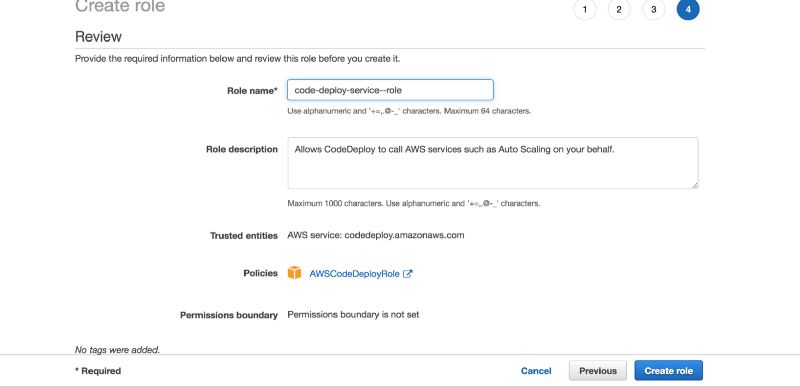Image resolution: width=800 pixels, height=387 pixels.
Task: Open the external link icon beside AWSCodeDeployRole
Action: tap(408, 274)
